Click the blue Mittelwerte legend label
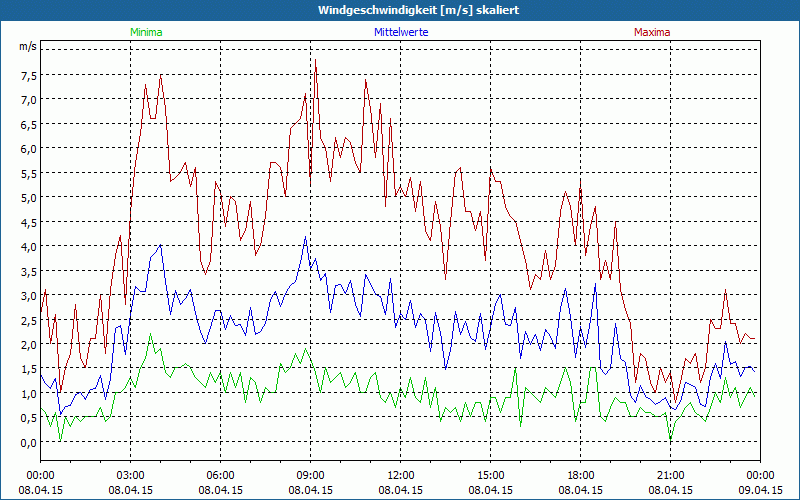800x500 pixels. tap(401, 32)
